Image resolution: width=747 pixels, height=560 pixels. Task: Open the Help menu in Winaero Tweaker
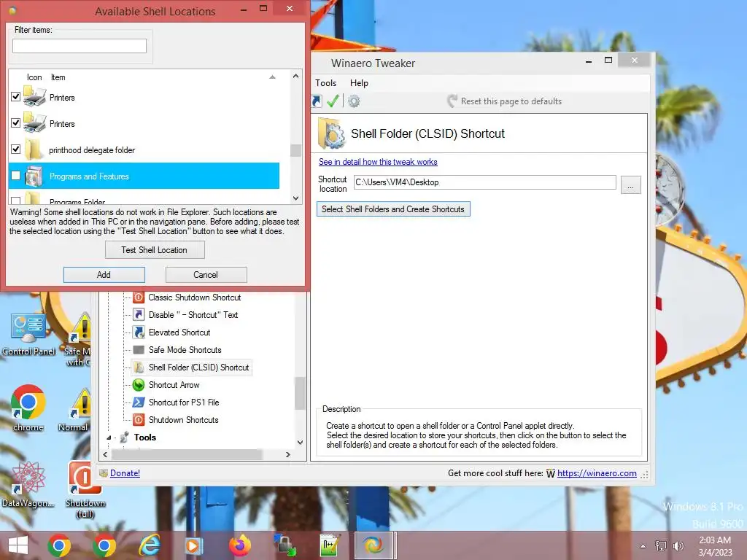click(359, 83)
